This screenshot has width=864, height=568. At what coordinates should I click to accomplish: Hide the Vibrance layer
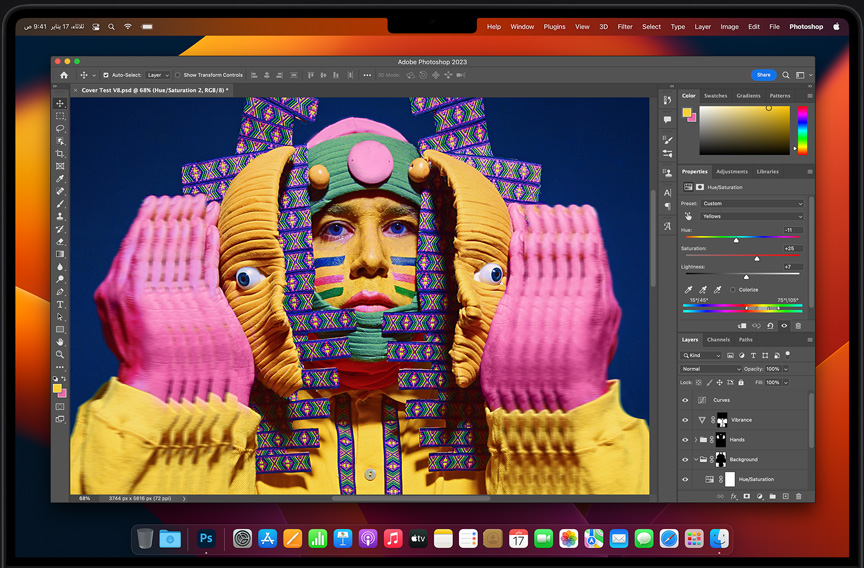(685, 420)
